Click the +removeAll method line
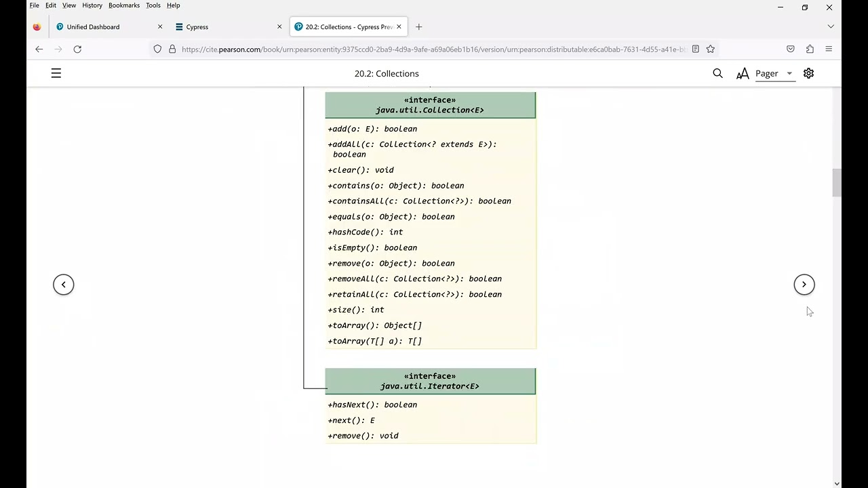 point(415,279)
